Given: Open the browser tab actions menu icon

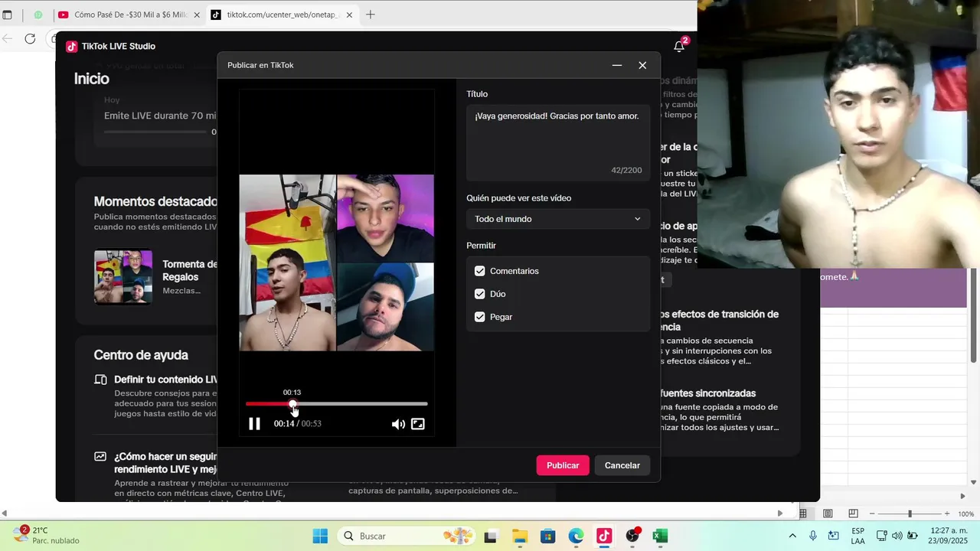Looking at the screenshot, I should point(8,15).
